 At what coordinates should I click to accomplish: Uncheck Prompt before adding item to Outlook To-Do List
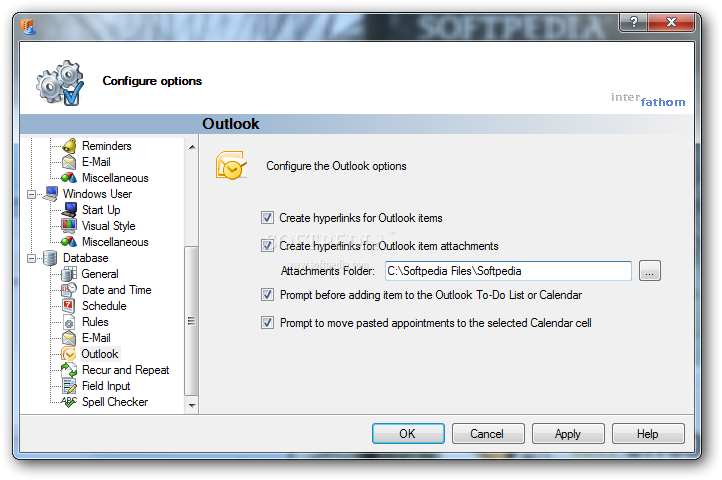pyautogui.click(x=267, y=294)
